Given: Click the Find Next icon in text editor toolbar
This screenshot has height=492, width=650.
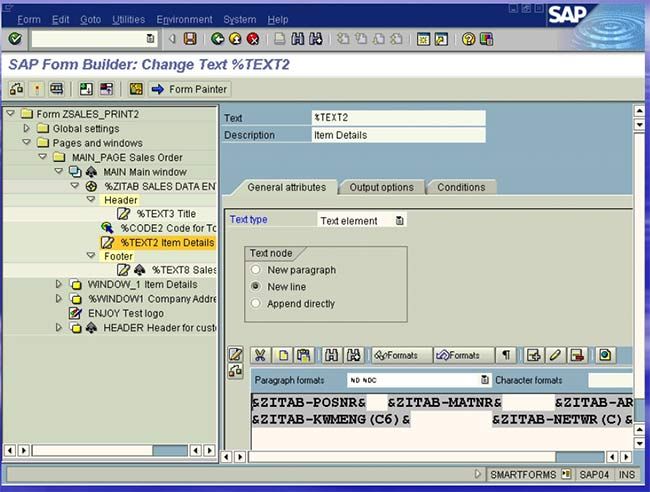Looking at the screenshot, I should pyautogui.click(x=354, y=355).
